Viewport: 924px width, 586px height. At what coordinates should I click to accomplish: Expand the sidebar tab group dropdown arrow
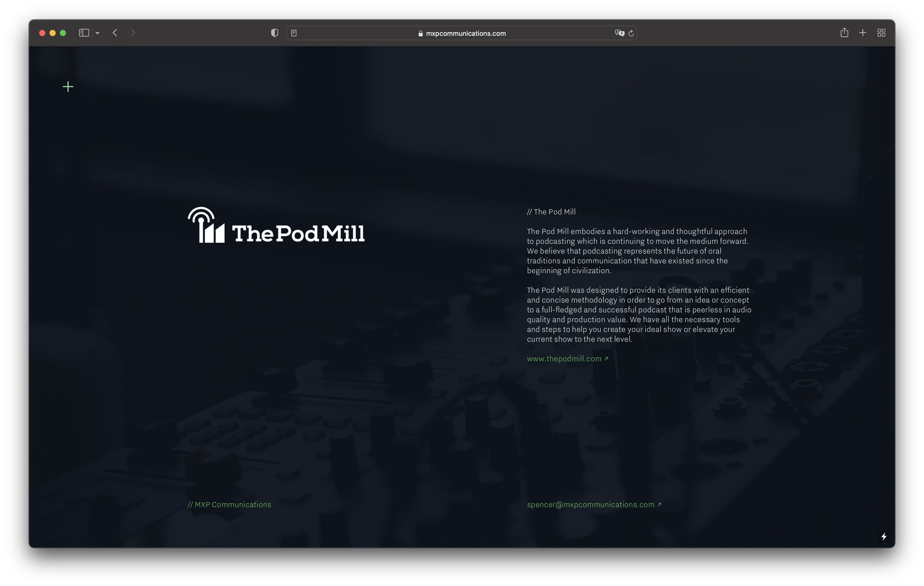(x=97, y=33)
